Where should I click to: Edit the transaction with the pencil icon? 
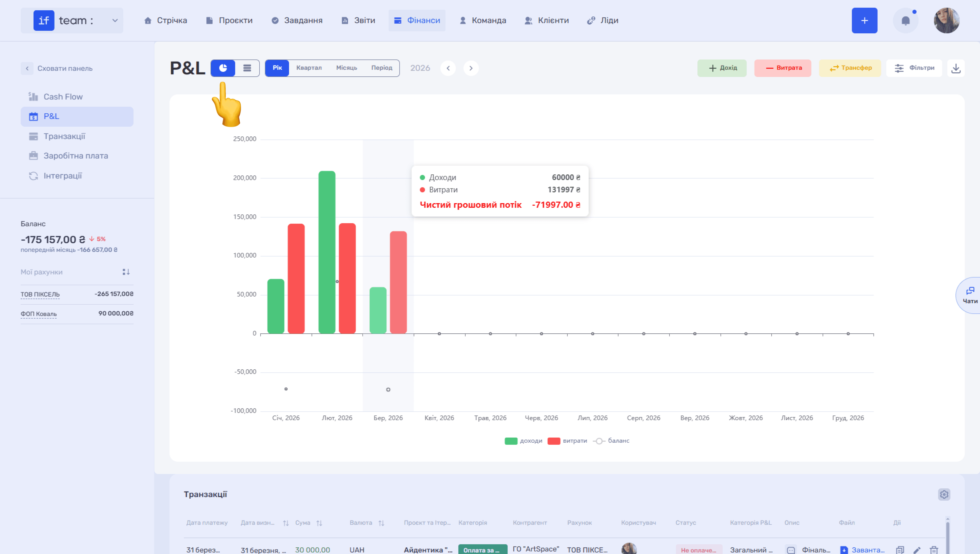pos(917,550)
